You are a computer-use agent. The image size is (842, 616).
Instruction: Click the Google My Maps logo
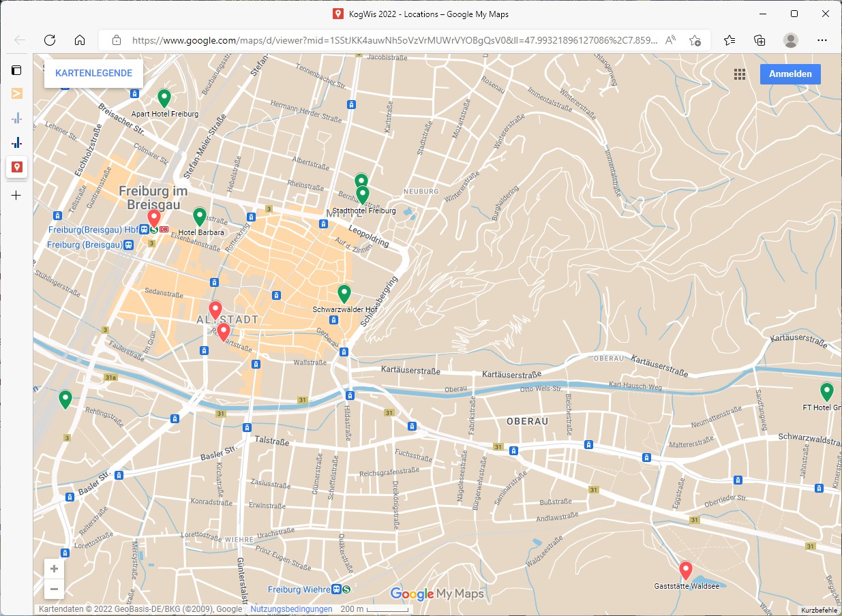pos(437,594)
